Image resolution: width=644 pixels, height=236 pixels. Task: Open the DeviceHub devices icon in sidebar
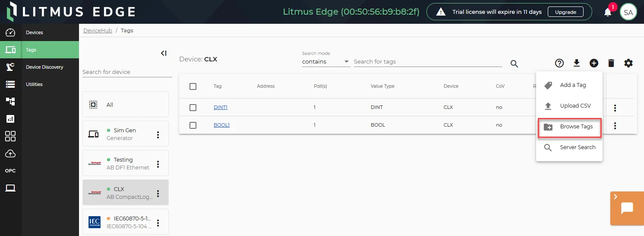coord(10,50)
